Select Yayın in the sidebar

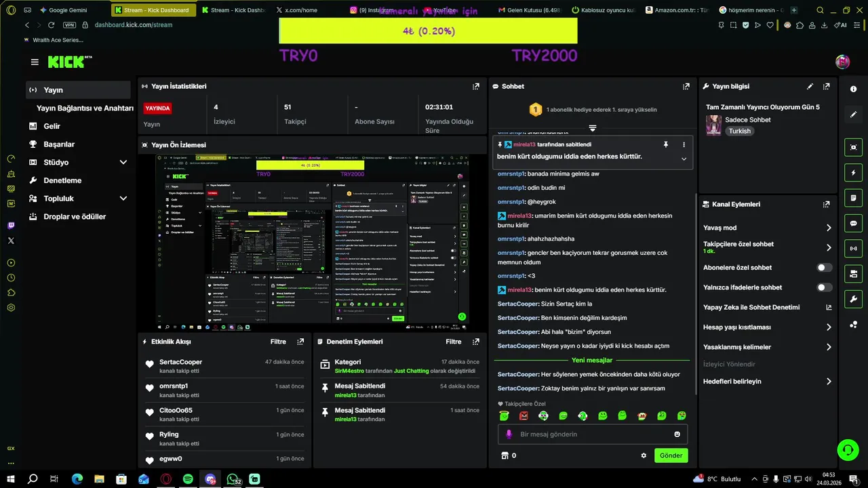click(x=78, y=90)
